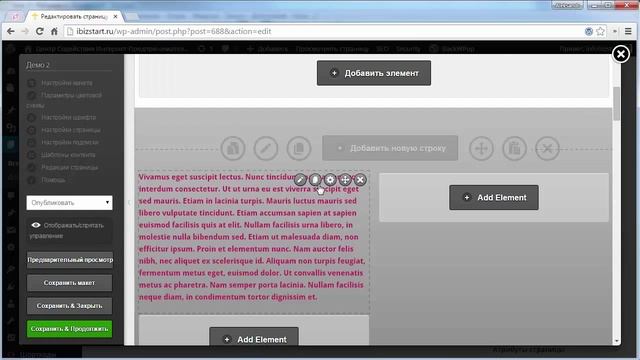Click the Добавить элемент button at top
640x360 pixels.
point(373,73)
